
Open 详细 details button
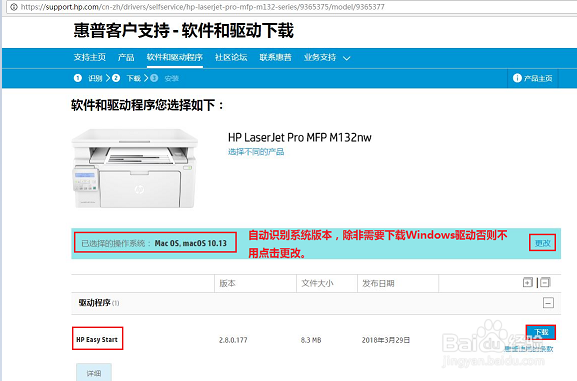coord(94,373)
